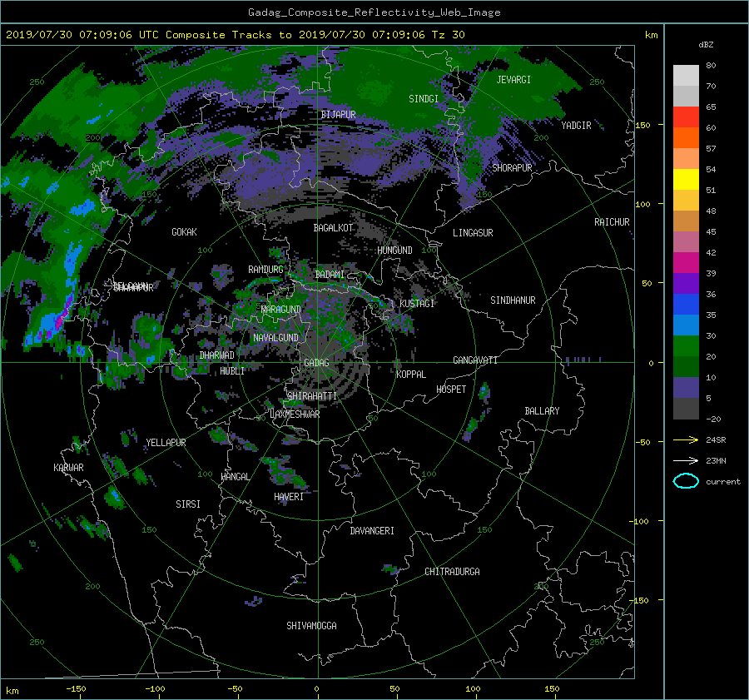This screenshot has width=749, height=700.
Task: Select the CHITRADURGA city label
Action: (x=452, y=572)
